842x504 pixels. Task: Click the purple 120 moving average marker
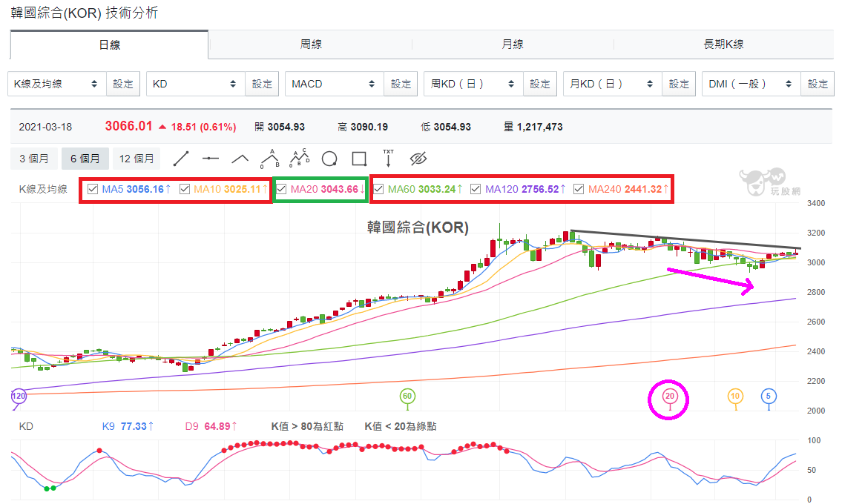19,397
